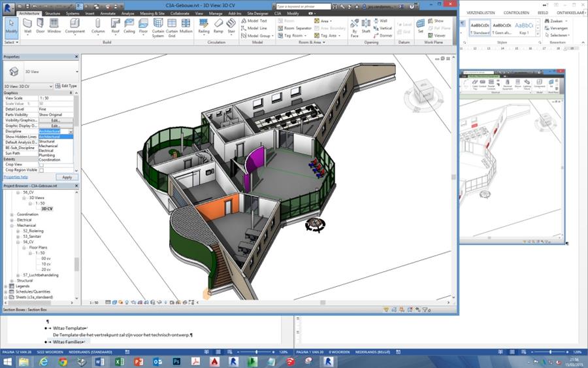Open the Massing & Site tab
This screenshot has width=588, height=368.
(x=152, y=12)
